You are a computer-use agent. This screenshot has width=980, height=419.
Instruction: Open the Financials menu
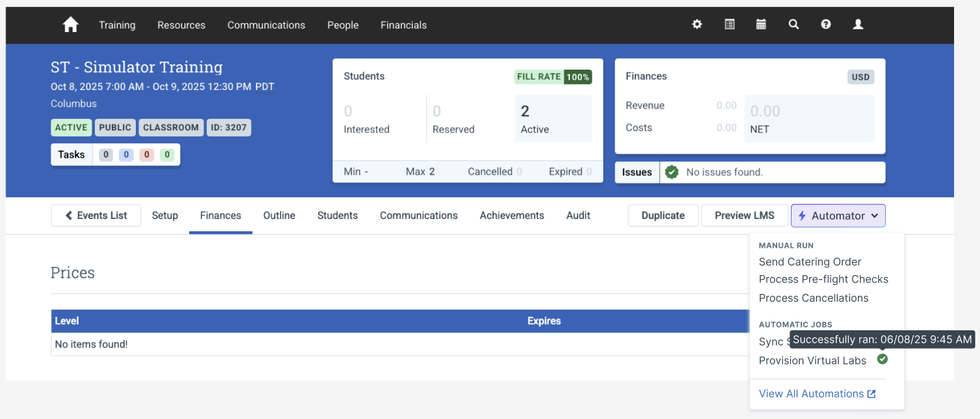pos(403,25)
